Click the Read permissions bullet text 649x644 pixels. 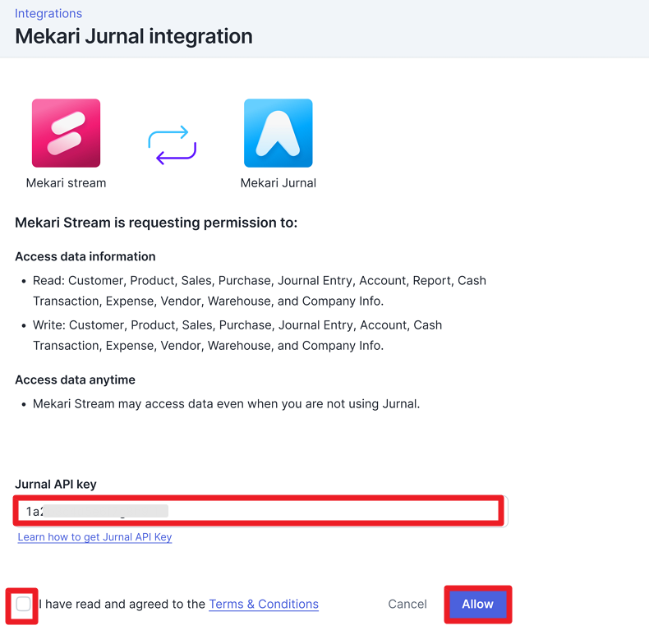[x=260, y=291]
